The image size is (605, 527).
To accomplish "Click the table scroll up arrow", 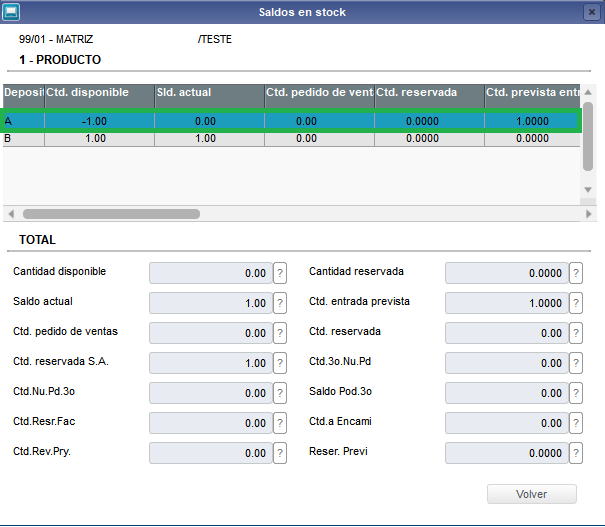I will coord(588,92).
